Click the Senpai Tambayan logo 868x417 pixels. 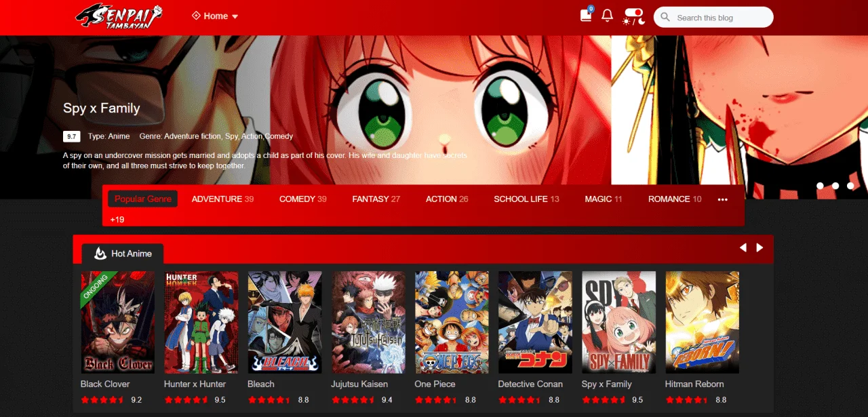[x=119, y=17]
